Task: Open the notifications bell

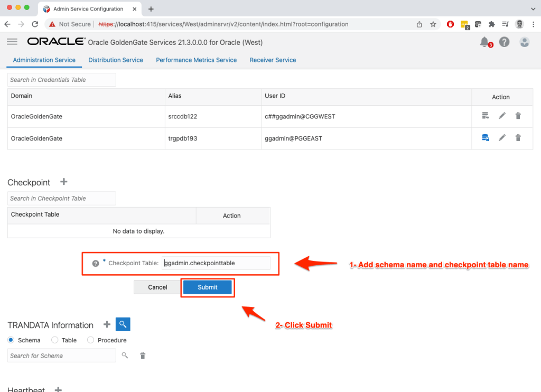Action: 484,42
